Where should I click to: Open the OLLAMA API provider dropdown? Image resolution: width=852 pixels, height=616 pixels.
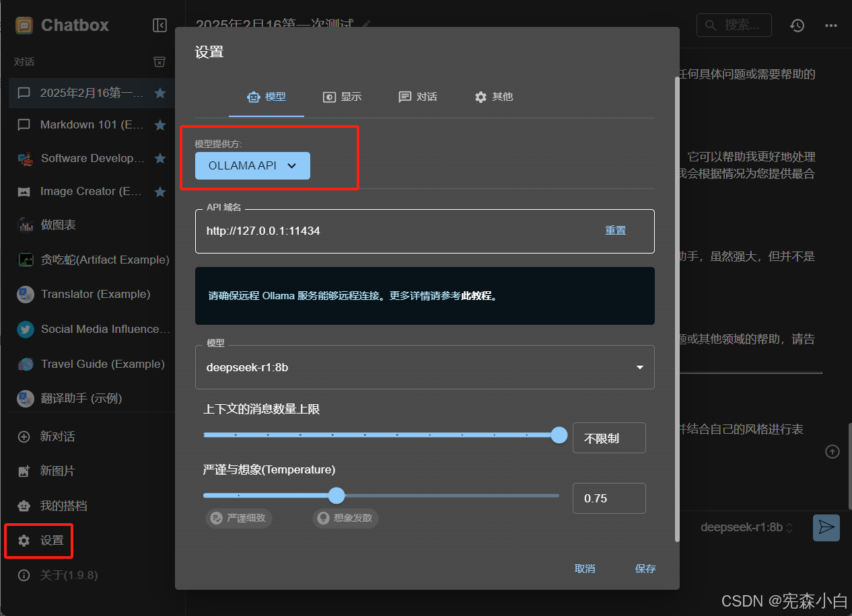point(252,165)
